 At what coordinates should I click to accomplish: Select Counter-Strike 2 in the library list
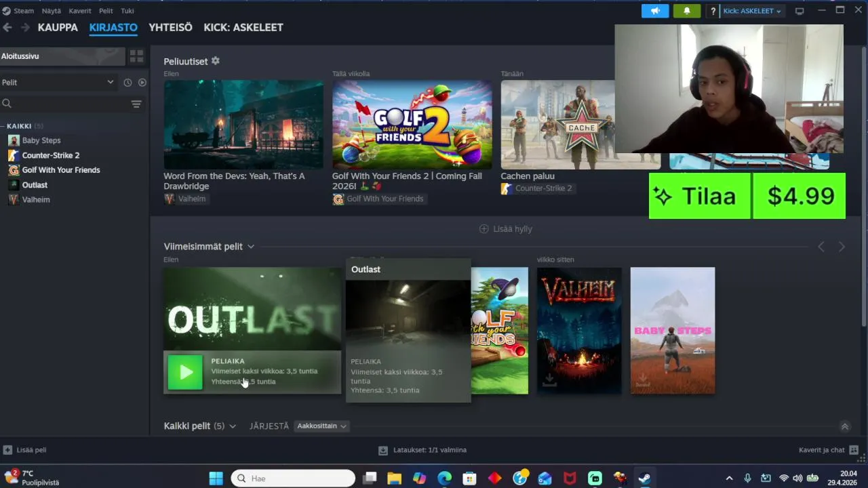[x=51, y=155]
